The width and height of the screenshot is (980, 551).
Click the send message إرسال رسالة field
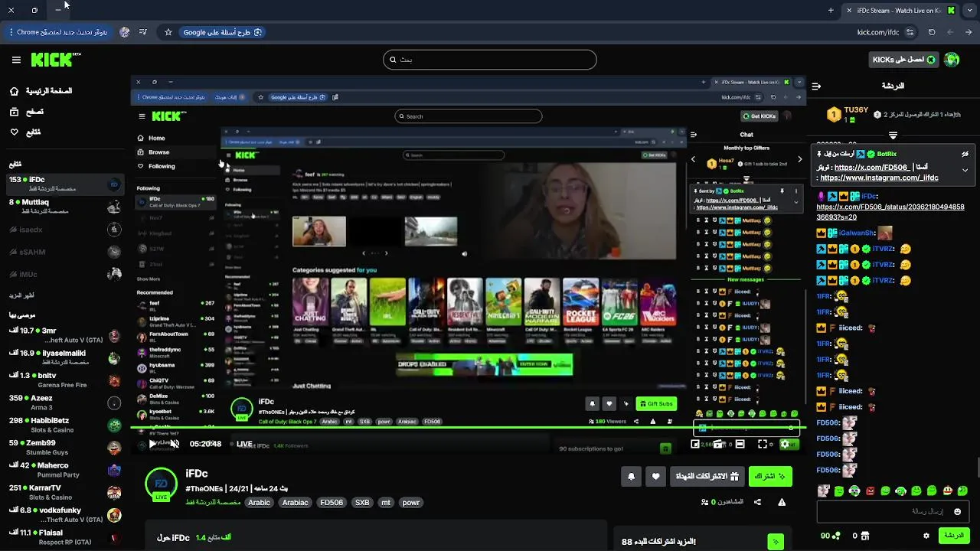point(893,511)
